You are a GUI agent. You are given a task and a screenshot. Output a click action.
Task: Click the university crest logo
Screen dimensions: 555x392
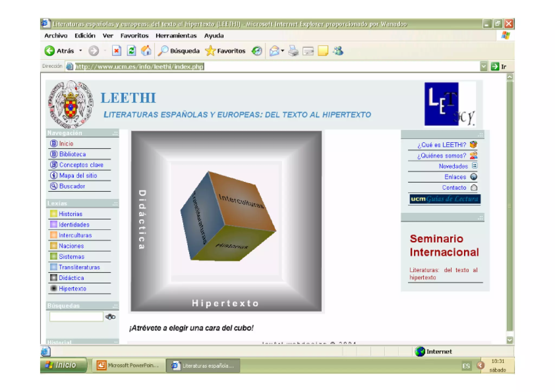point(70,104)
